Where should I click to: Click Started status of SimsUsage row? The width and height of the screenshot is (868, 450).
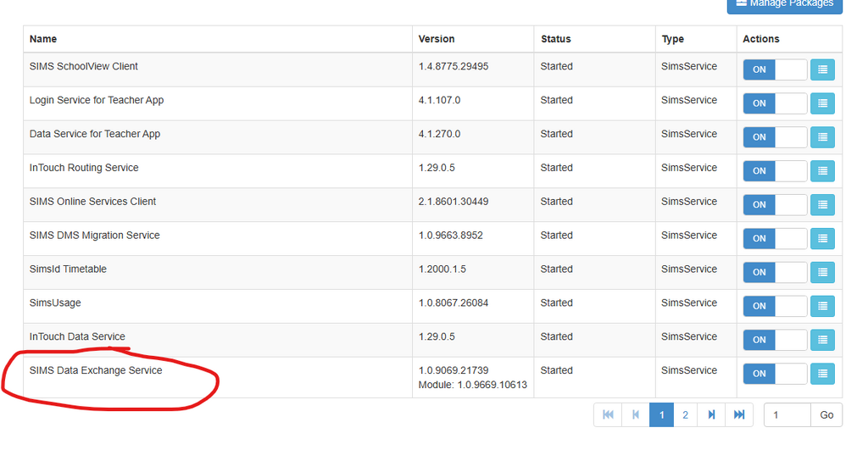(556, 303)
